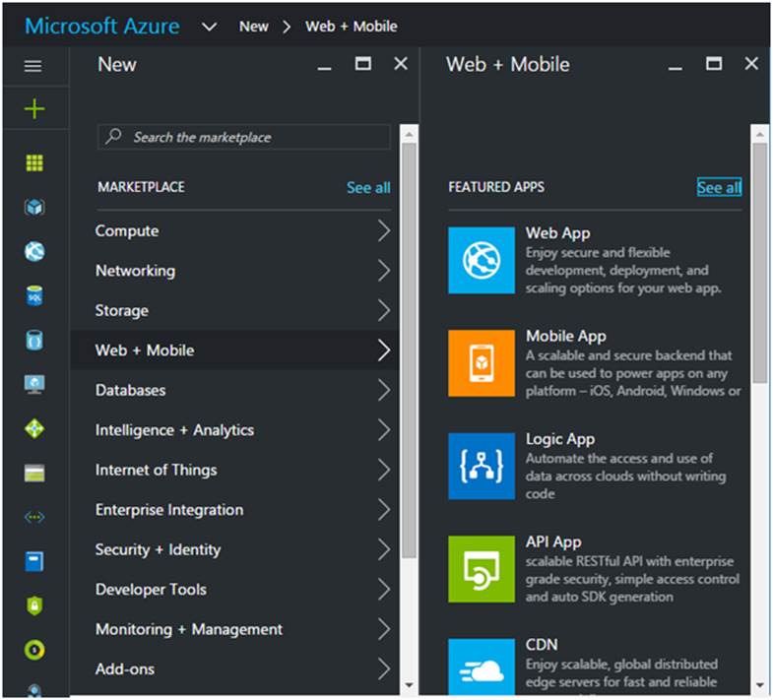Open the hamburger menu in the sidebar
This screenshot has height=700, width=773.
pos(33,66)
